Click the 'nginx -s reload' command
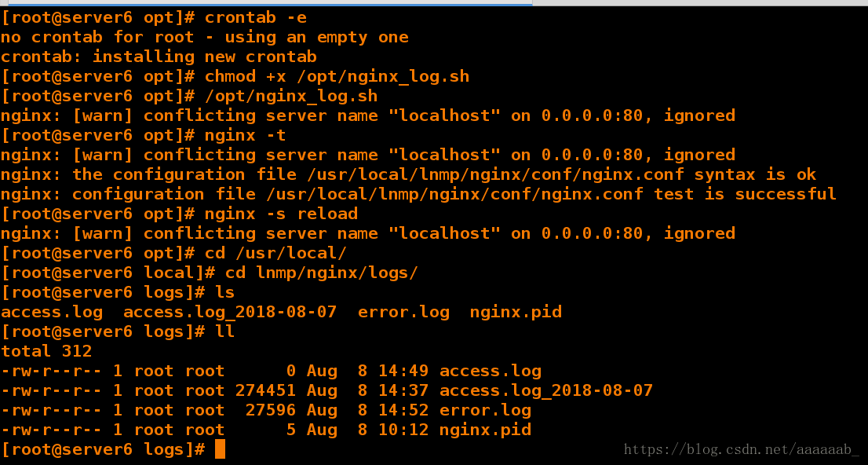This screenshot has height=465, width=868. point(281,214)
